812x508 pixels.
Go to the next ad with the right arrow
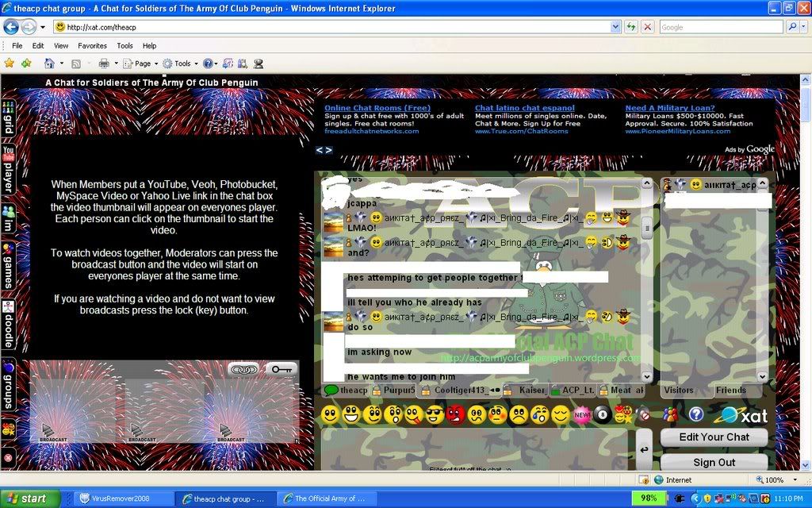(x=328, y=150)
